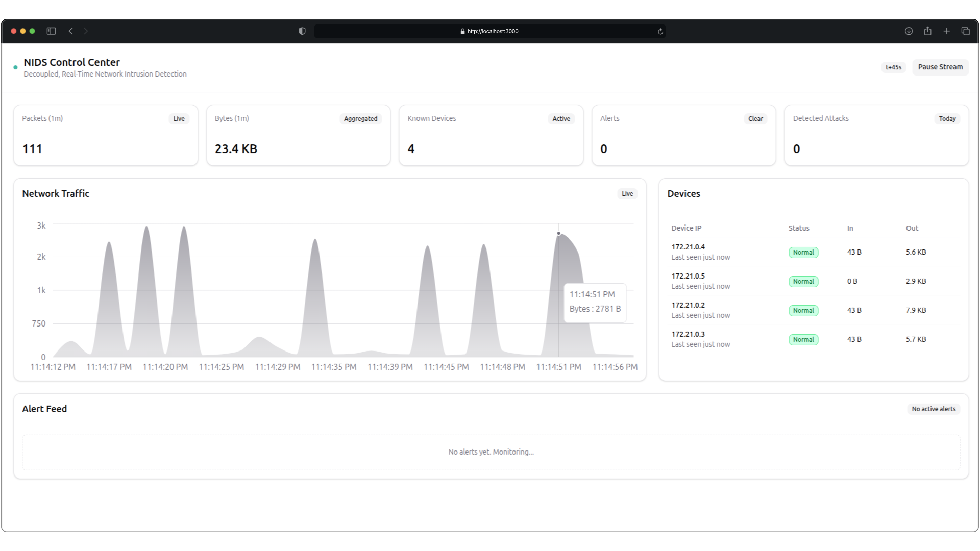
Task: Go back using the browser back arrow
Action: pyautogui.click(x=71, y=31)
